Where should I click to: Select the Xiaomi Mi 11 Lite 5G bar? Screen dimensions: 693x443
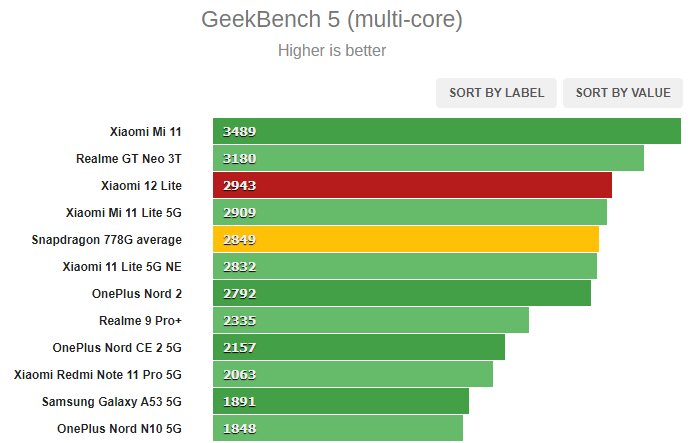coord(410,212)
